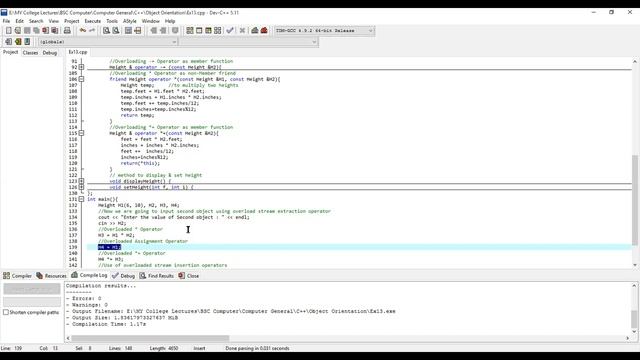Switch to the Debug side tab
This screenshot has width=640, height=360.
(x=50, y=53)
